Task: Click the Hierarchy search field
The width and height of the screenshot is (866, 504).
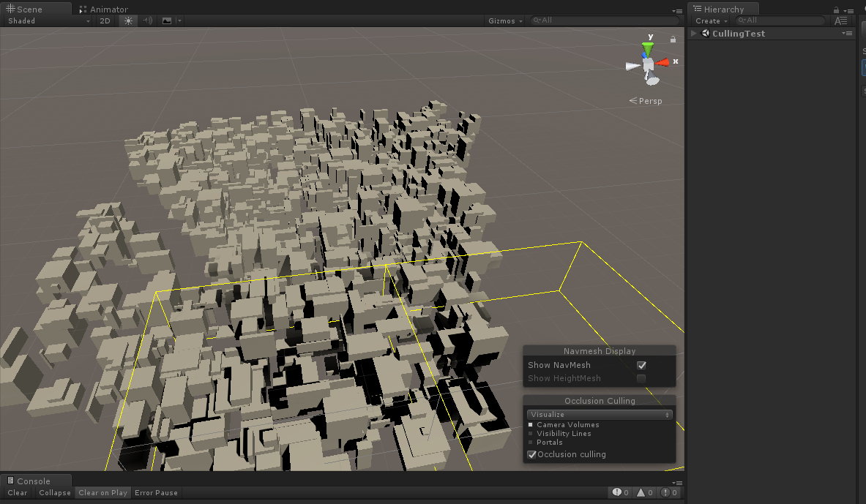Action: 780,20
